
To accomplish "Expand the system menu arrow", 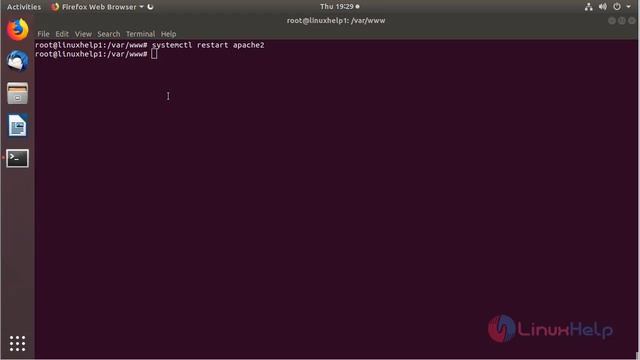I will (x=629, y=7).
